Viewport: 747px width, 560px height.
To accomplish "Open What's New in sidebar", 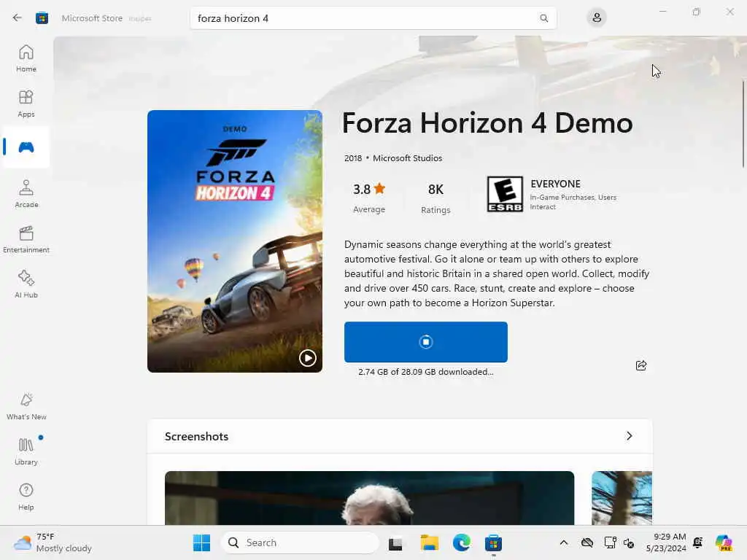I will 26,407.
